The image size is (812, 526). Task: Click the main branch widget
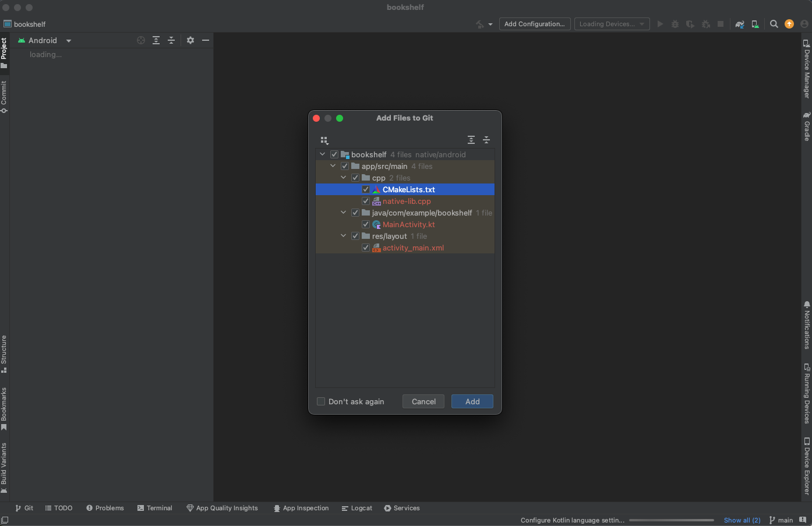(781, 520)
